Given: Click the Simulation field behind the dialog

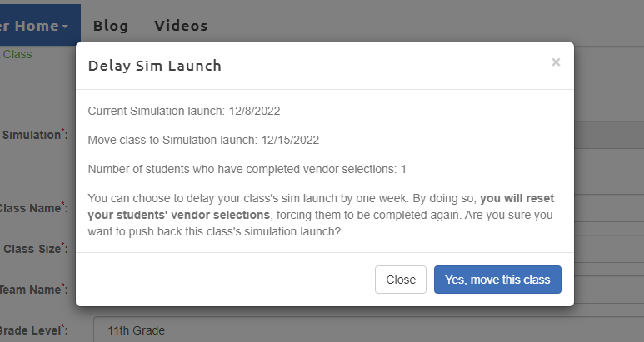Looking at the screenshot, I should point(608,134).
